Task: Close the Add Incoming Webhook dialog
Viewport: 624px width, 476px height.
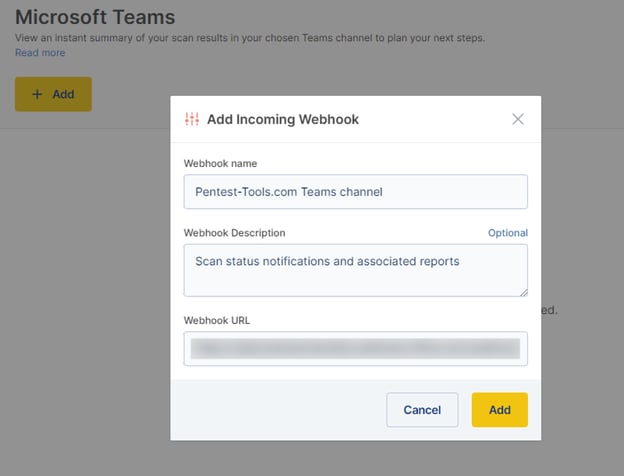Action: coord(517,119)
